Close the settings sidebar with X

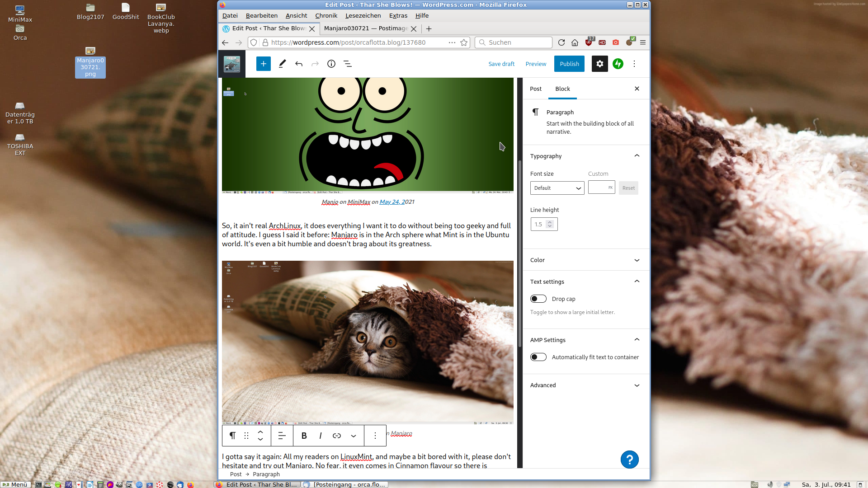click(637, 89)
